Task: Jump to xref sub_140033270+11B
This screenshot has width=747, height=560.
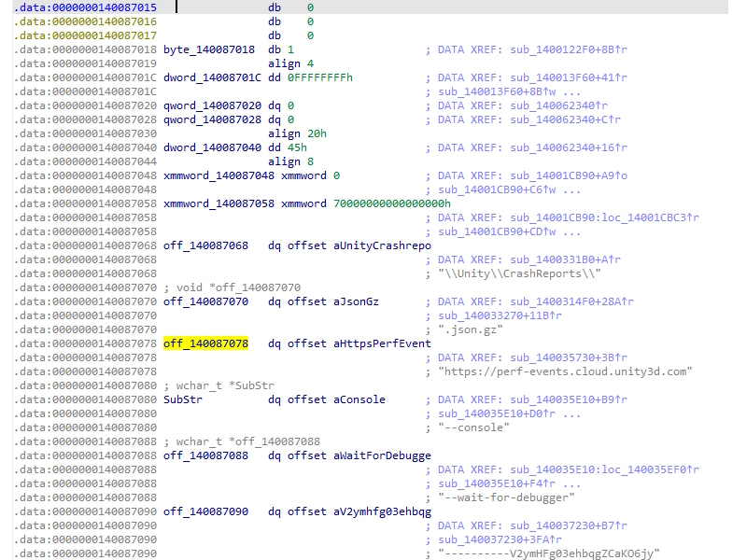Action: pyautogui.click(x=500, y=315)
